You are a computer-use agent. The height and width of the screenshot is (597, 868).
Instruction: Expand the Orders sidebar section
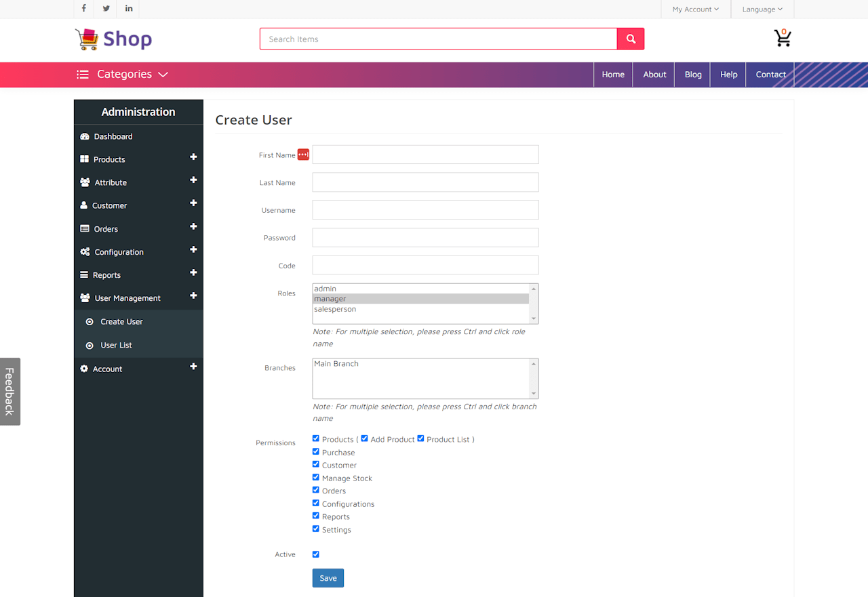click(x=193, y=226)
